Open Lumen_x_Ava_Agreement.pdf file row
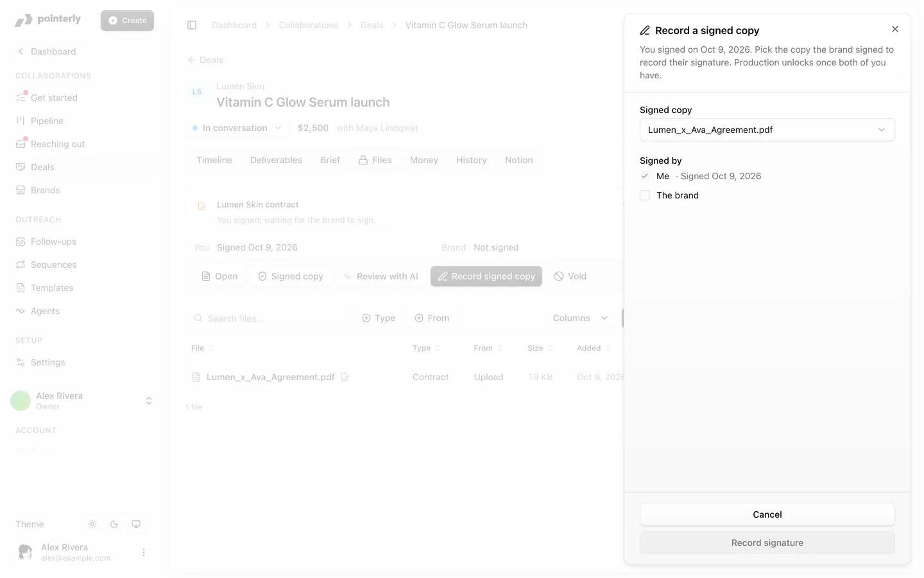The width and height of the screenshot is (924, 578). coord(271,377)
